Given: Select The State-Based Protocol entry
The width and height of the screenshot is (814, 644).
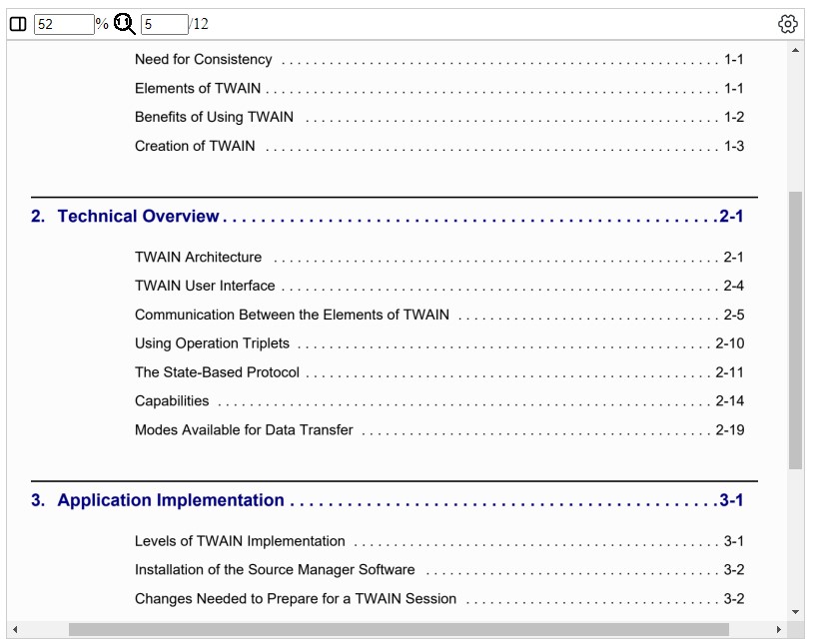Looking at the screenshot, I should click(x=217, y=373).
